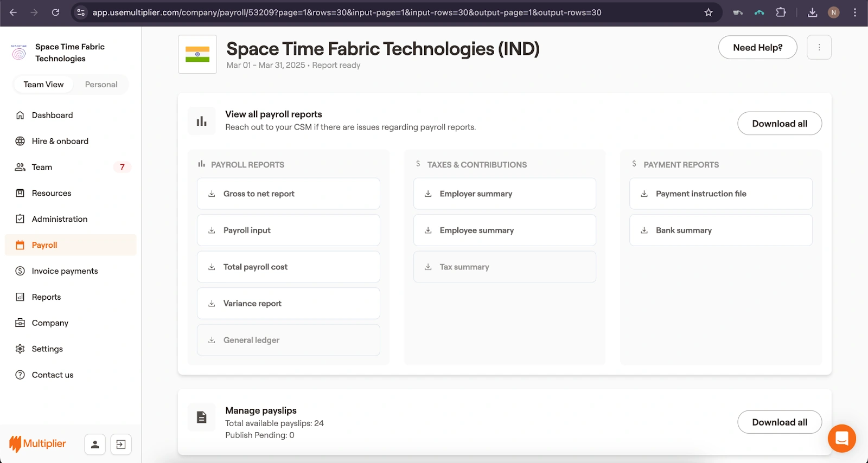Download the Total payroll cost report
868x463 pixels.
click(288, 267)
